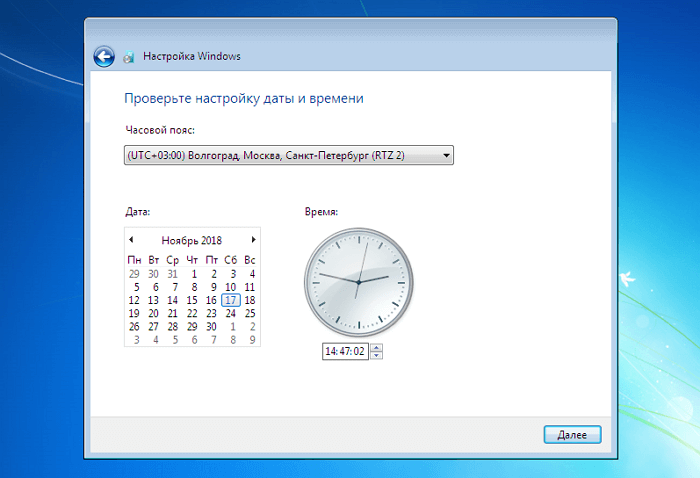Image resolution: width=700 pixels, height=478 pixels.
Task: Pick November 30 in the calendar
Action: [211, 326]
